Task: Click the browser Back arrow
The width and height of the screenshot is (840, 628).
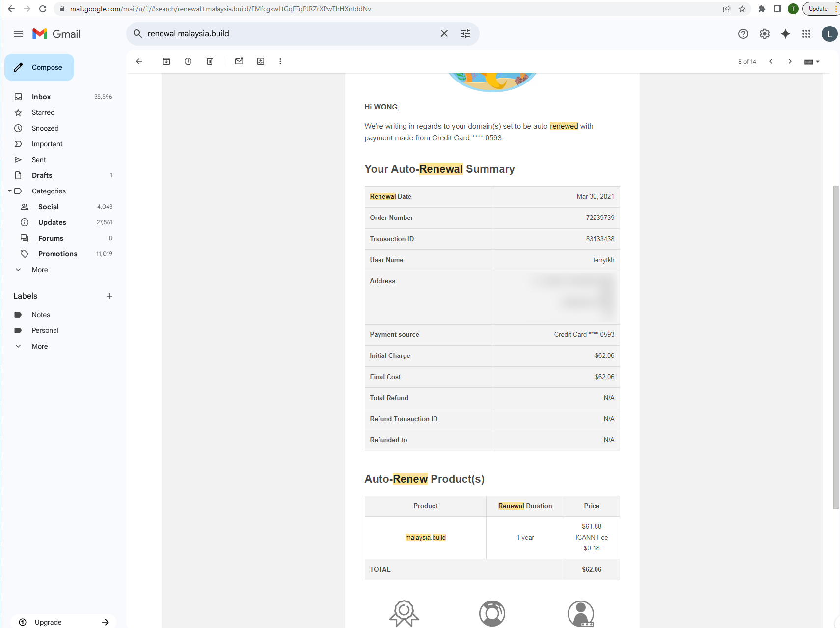Action: pos(11,9)
